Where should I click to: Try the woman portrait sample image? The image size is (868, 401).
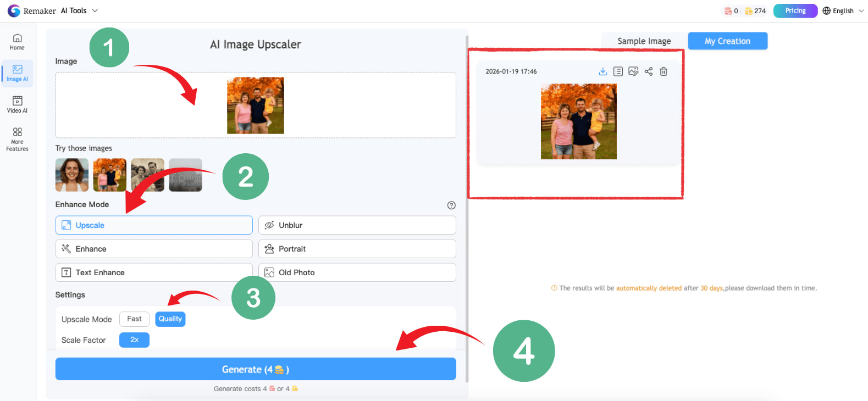click(72, 175)
